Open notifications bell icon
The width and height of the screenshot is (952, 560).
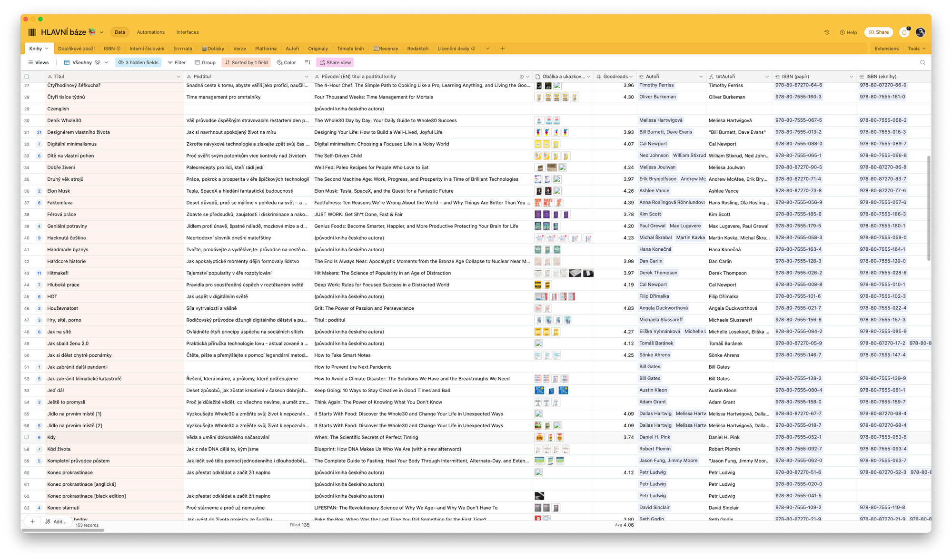904,32
